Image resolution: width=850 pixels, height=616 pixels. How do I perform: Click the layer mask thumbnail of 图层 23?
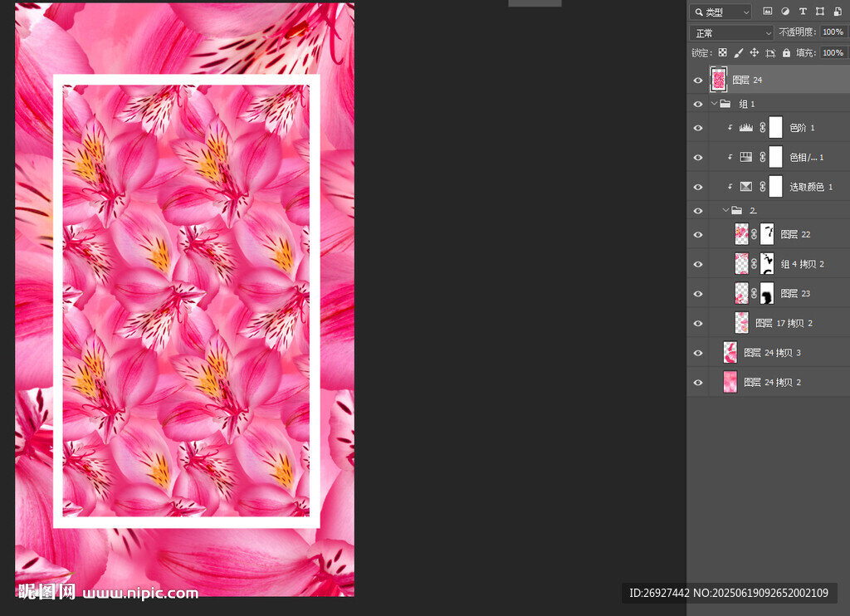767,294
